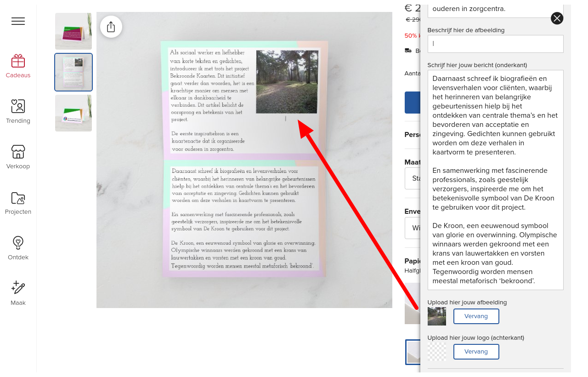Open the Ontdek discover section

[x=18, y=248]
